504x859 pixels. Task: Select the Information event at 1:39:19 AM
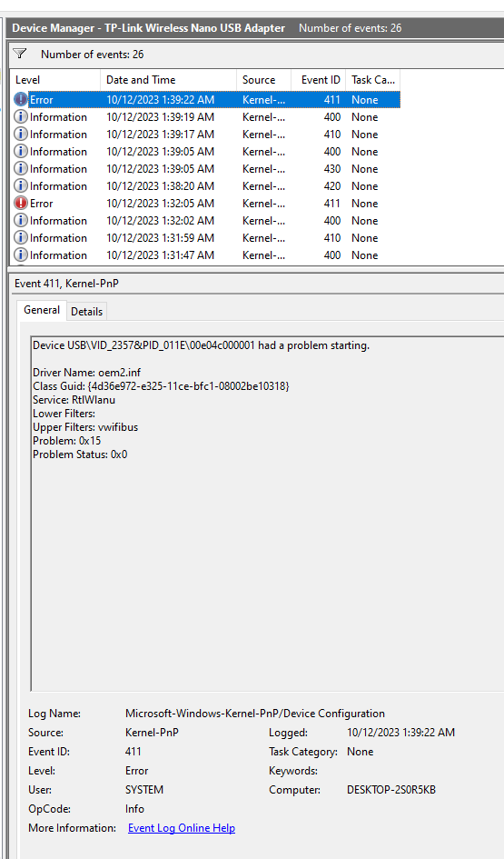(207, 116)
